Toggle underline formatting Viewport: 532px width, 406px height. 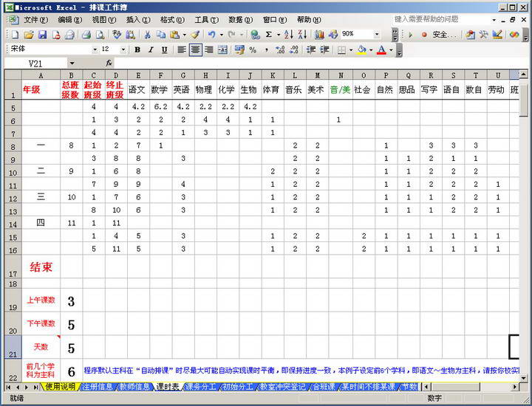pyautogui.click(x=164, y=49)
